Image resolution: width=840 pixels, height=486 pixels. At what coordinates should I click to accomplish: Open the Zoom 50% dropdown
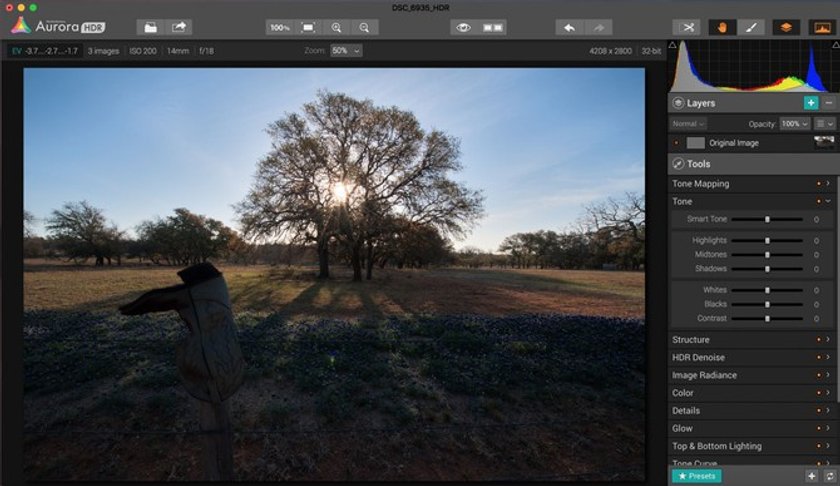point(346,51)
